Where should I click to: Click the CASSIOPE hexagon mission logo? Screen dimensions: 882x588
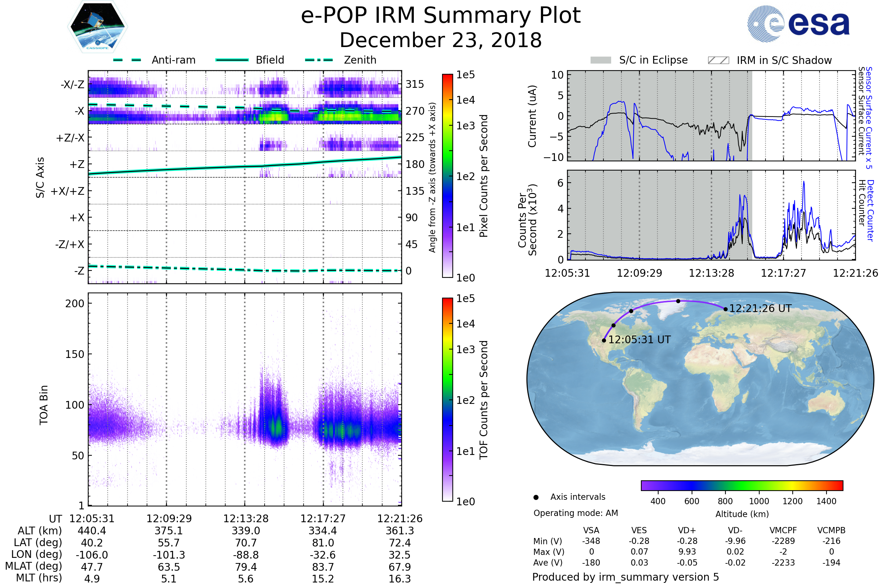coord(97,27)
